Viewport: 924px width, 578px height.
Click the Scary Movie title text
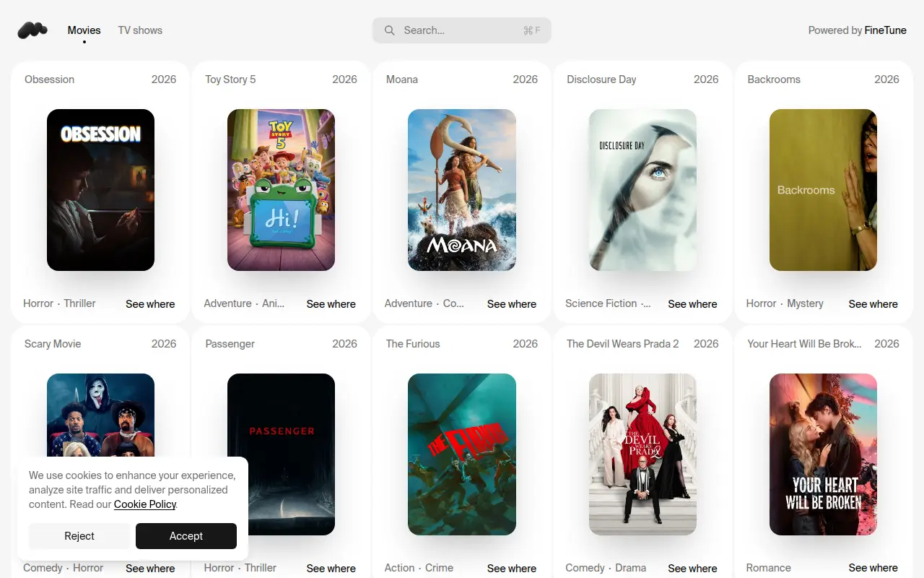pos(53,344)
